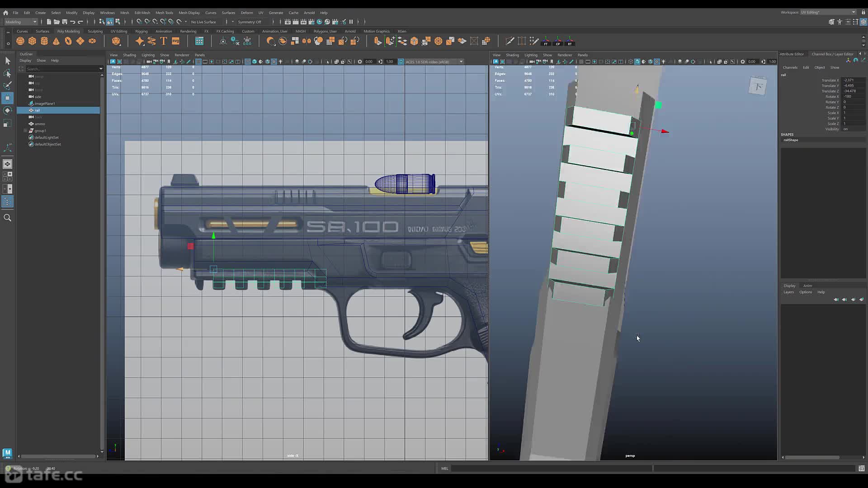Open the Mesh Tools menu

pyautogui.click(x=164, y=13)
